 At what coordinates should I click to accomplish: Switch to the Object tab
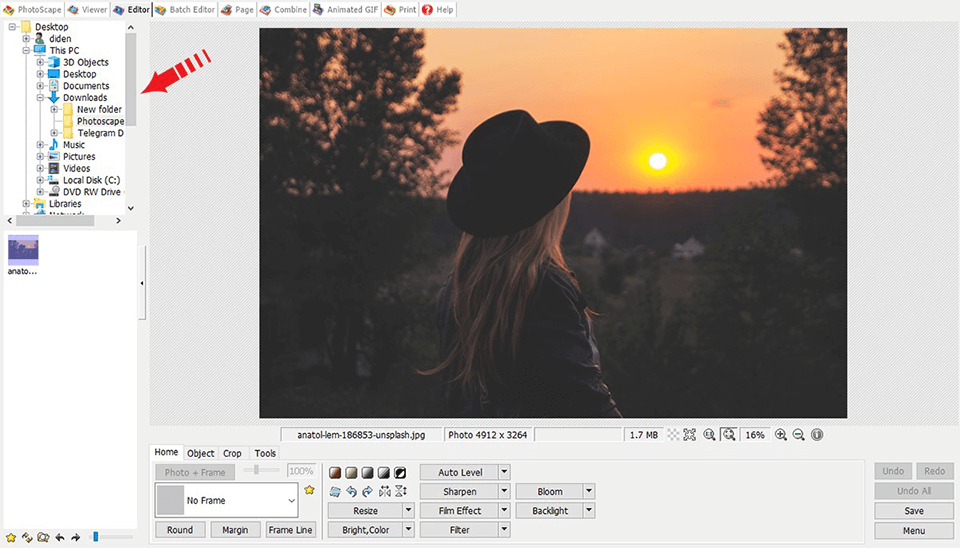(x=200, y=453)
